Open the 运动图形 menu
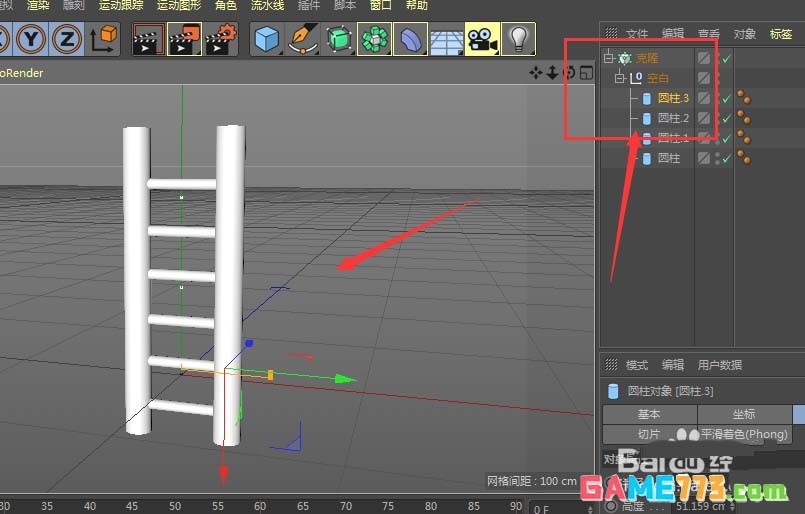The image size is (805, 514). tap(179, 5)
